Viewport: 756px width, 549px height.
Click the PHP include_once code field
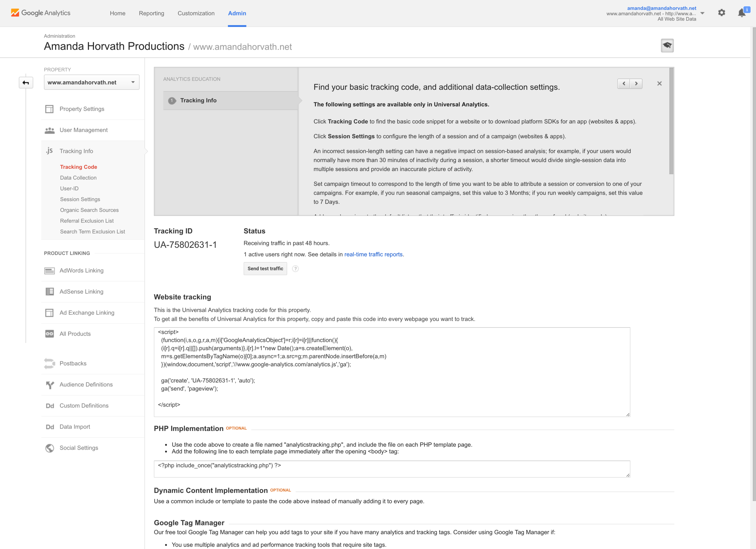coord(392,469)
